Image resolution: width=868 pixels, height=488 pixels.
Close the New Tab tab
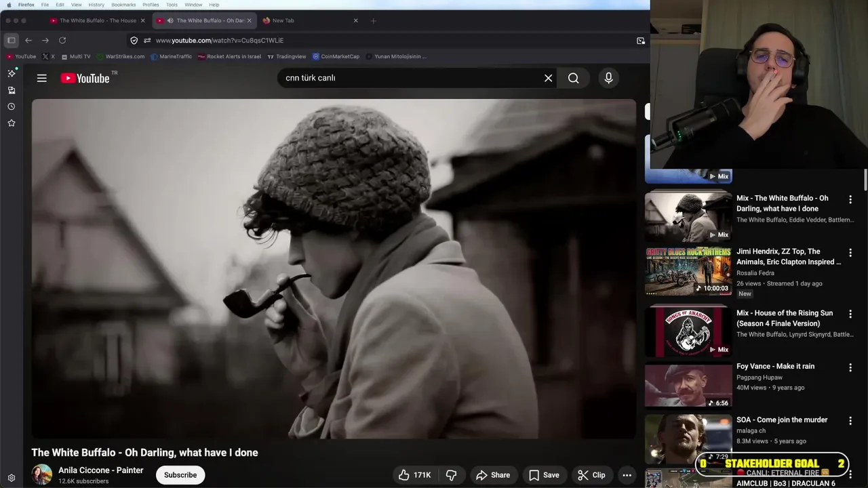355,20
